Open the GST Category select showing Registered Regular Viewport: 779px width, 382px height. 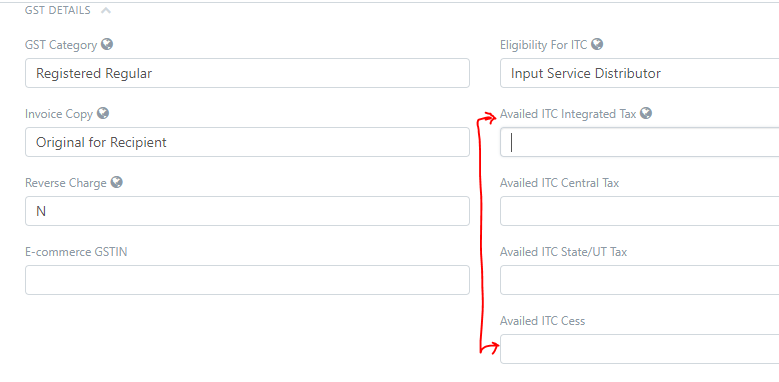tap(247, 73)
